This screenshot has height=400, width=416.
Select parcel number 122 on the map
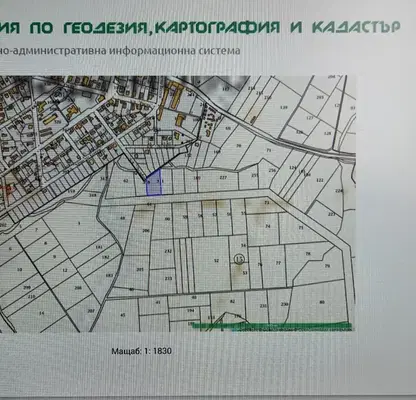tap(320, 180)
